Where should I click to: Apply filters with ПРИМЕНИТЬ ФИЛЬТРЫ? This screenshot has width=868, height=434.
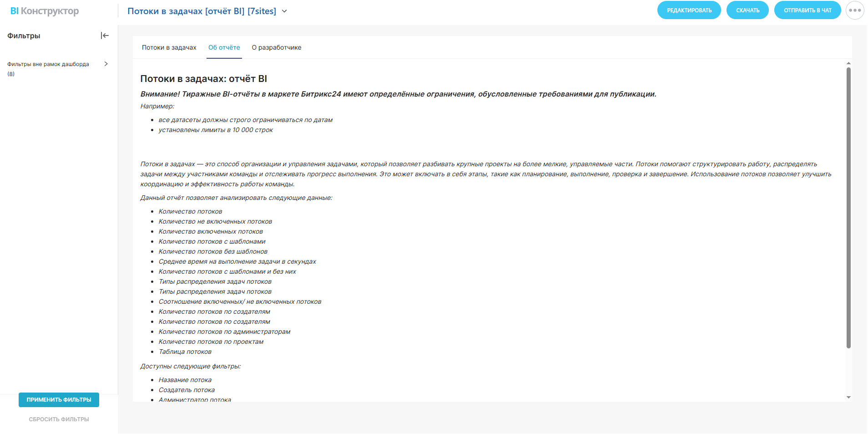click(x=59, y=400)
